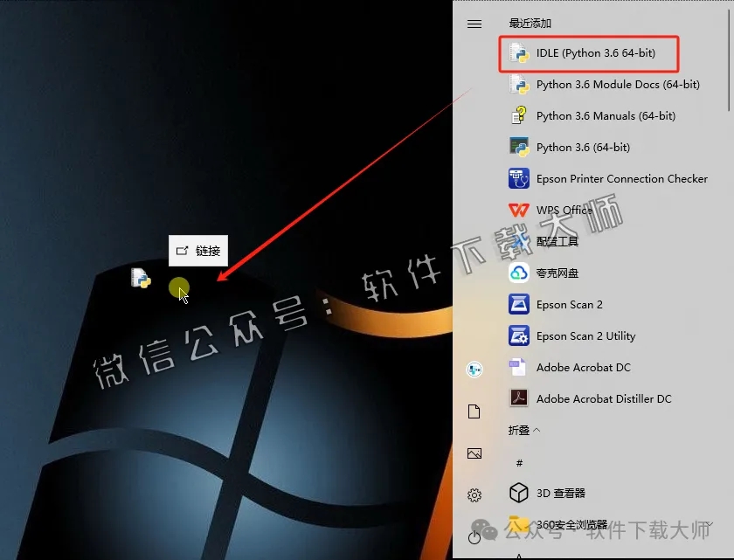Open the Settings gear in the sidebar
The width and height of the screenshot is (734, 560).
coord(474,494)
